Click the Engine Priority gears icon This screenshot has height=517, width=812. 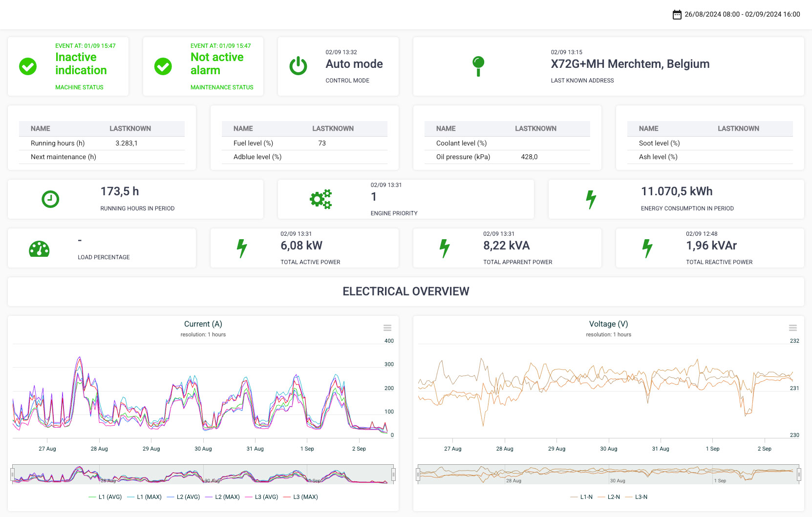[x=321, y=199]
